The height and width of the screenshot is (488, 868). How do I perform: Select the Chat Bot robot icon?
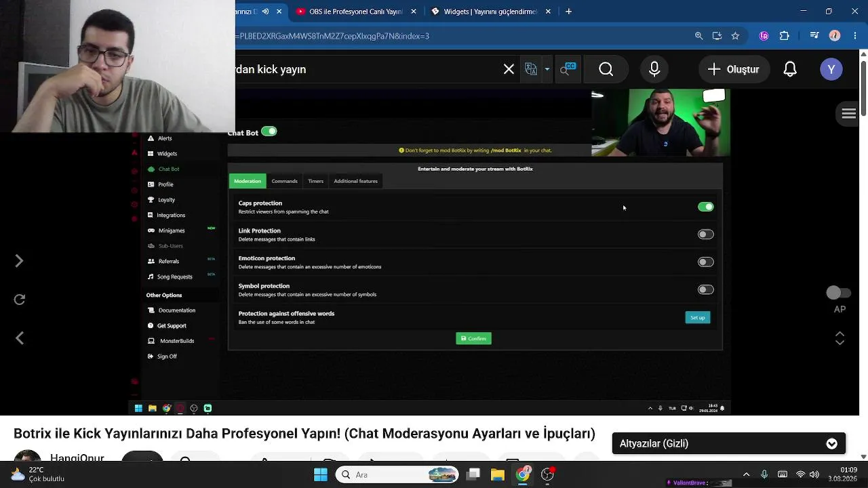pos(151,169)
